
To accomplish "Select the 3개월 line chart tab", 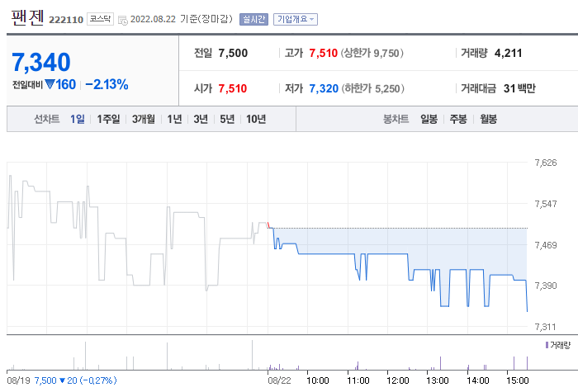I will click(144, 119).
